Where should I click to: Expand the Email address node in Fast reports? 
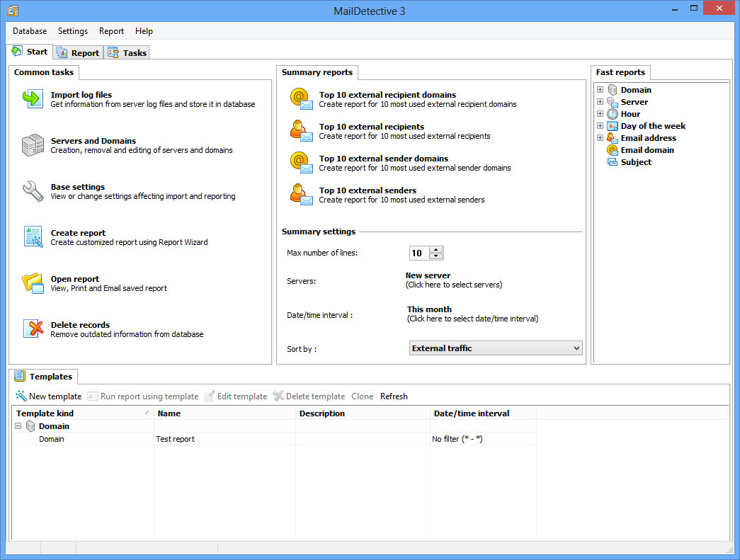600,138
